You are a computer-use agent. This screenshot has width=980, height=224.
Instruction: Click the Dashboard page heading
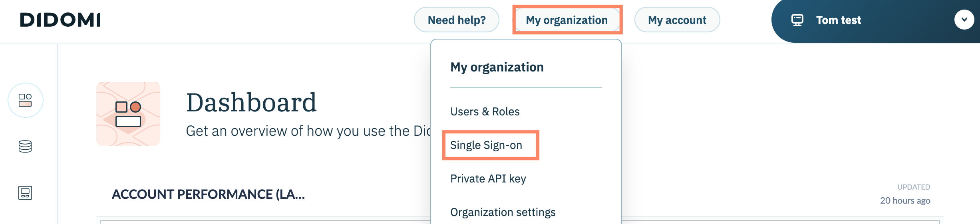(x=251, y=102)
